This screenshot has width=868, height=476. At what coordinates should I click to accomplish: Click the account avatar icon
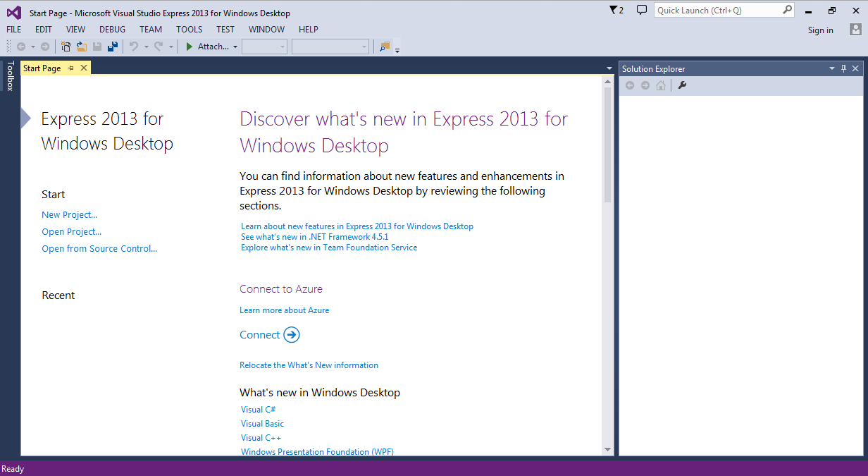pyautogui.click(x=855, y=30)
